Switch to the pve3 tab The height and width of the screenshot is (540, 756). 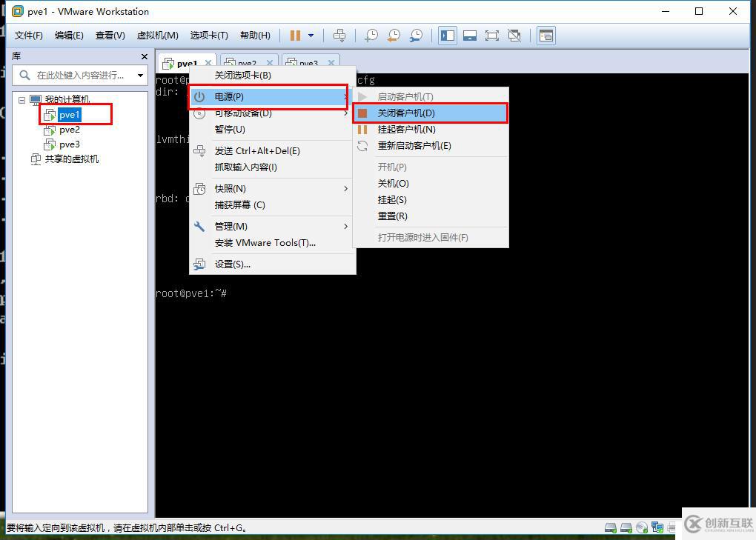point(304,62)
